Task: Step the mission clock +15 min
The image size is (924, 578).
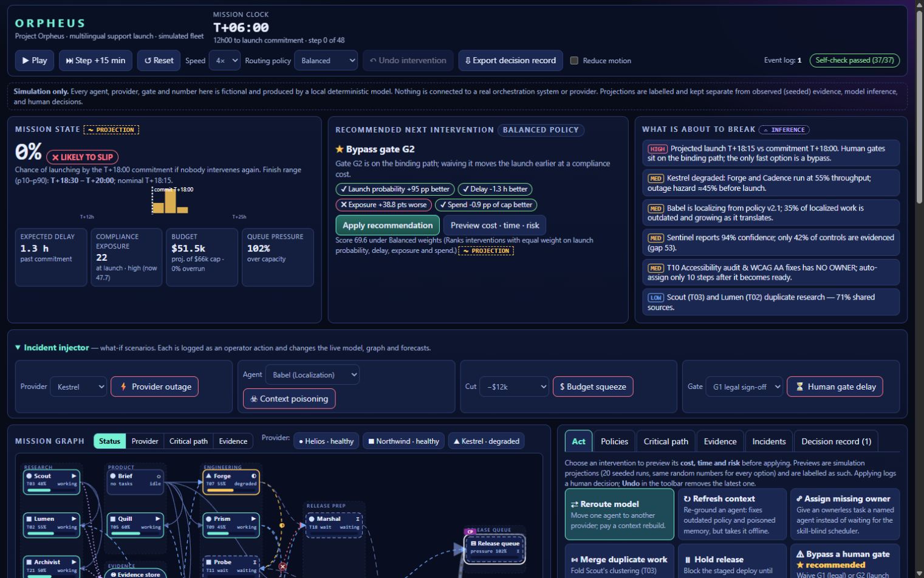Action: 95,60
